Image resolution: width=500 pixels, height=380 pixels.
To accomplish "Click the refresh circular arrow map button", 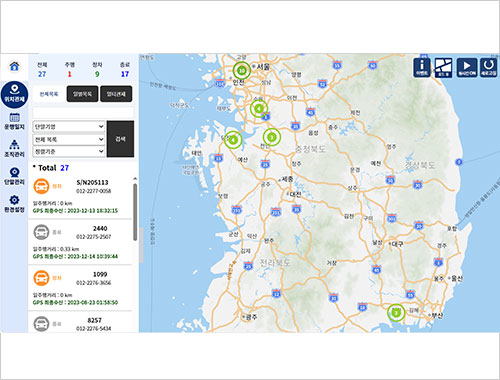I will click(x=488, y=68).
